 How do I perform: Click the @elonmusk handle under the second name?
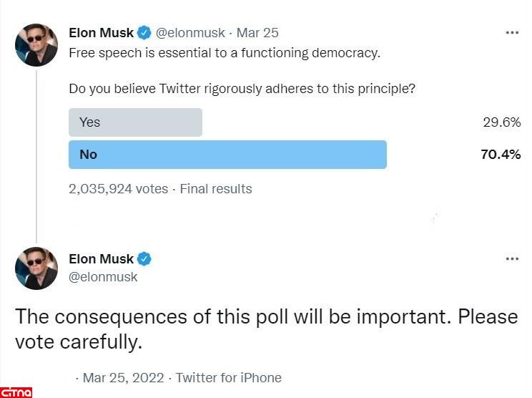coord(103,277)
